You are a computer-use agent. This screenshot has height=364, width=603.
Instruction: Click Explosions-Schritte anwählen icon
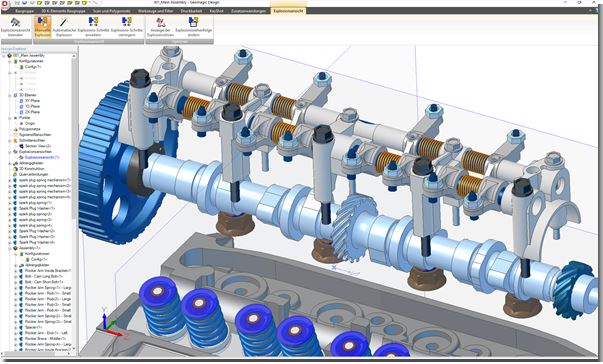tap(93, 22)
